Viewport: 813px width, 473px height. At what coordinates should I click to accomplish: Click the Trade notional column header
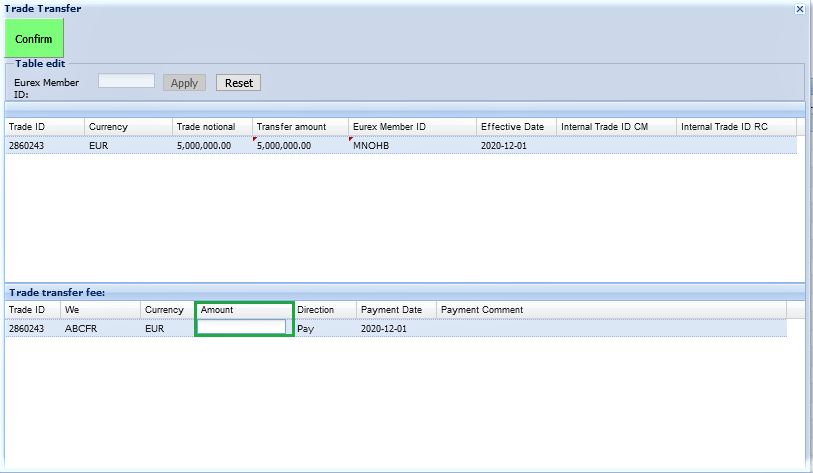coord(211,127)
